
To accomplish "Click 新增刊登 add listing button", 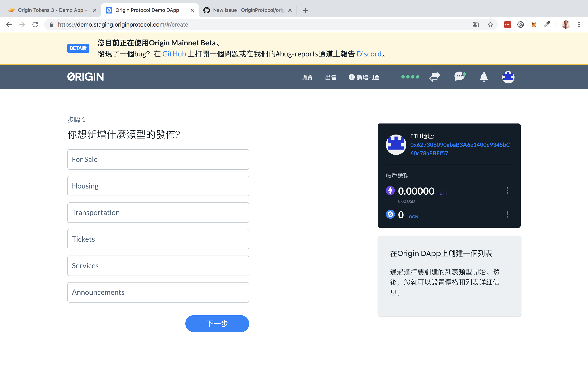I will [x=364, y=77].
